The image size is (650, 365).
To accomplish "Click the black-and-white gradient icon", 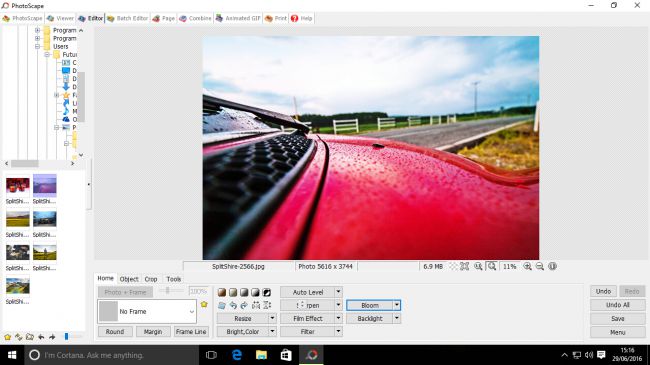I will pos(255,292).
